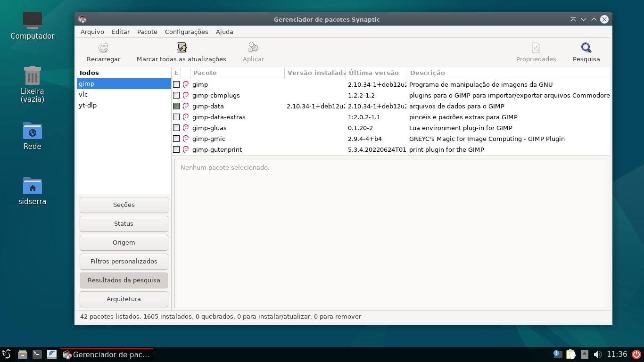This screenshot has width=644, height=362.
Task: Click the Status filter button
Action: tap(124, 223)
